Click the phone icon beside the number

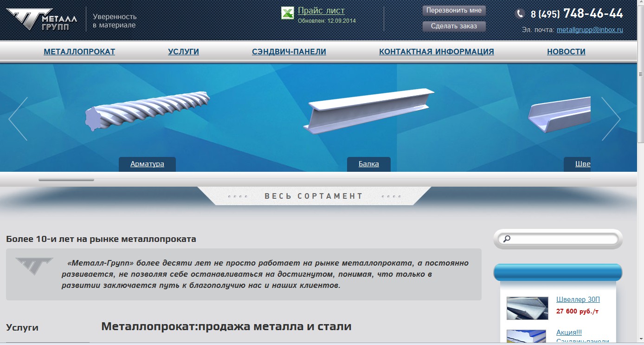520,14
